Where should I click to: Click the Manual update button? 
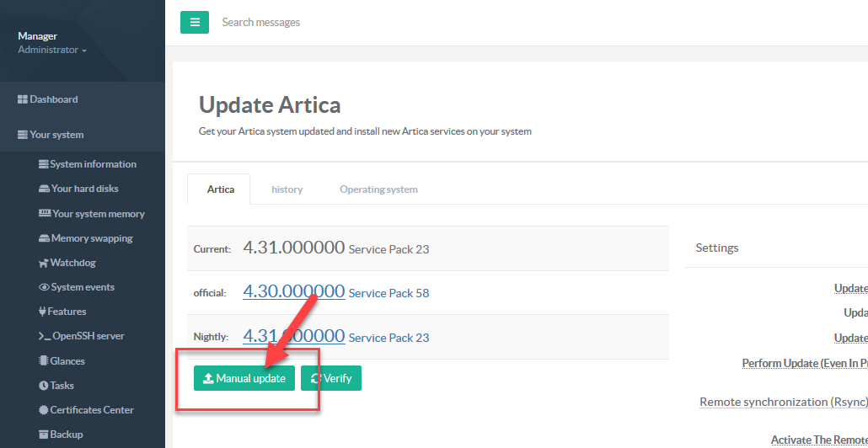pyautogui.click(x=244, y=379)
